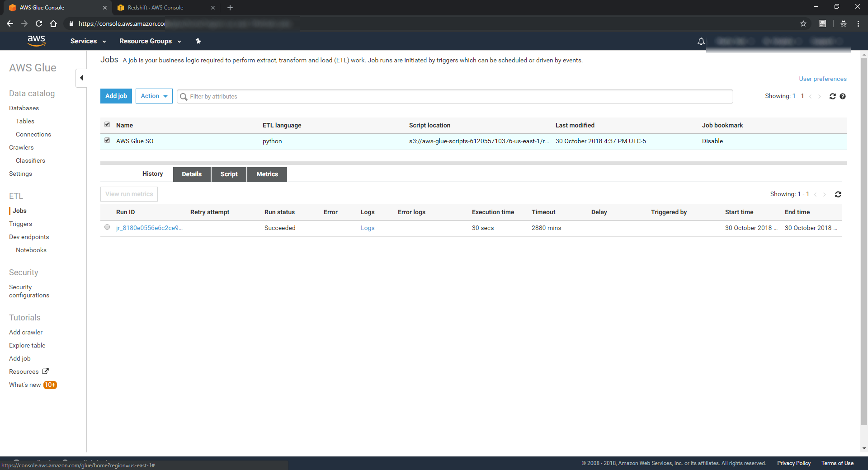Open the Logs link for the succeeded run

click(x=368, y=228)
